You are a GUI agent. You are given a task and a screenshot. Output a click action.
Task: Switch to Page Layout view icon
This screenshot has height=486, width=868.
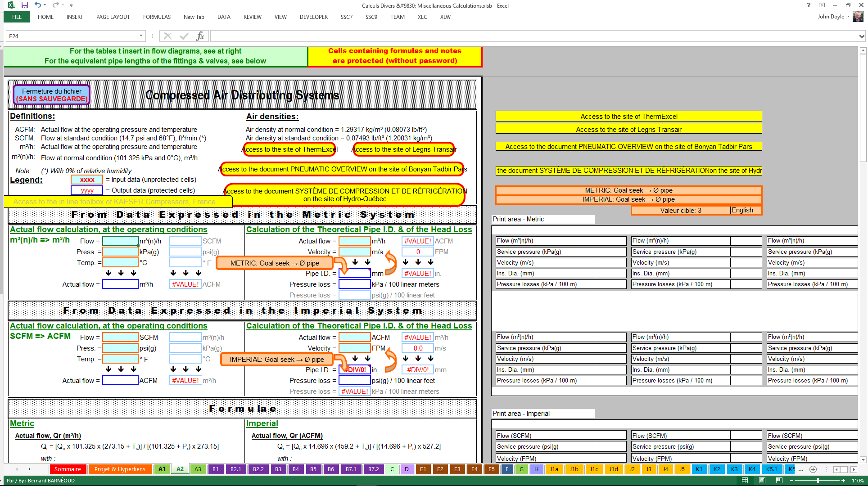point(762,481)
